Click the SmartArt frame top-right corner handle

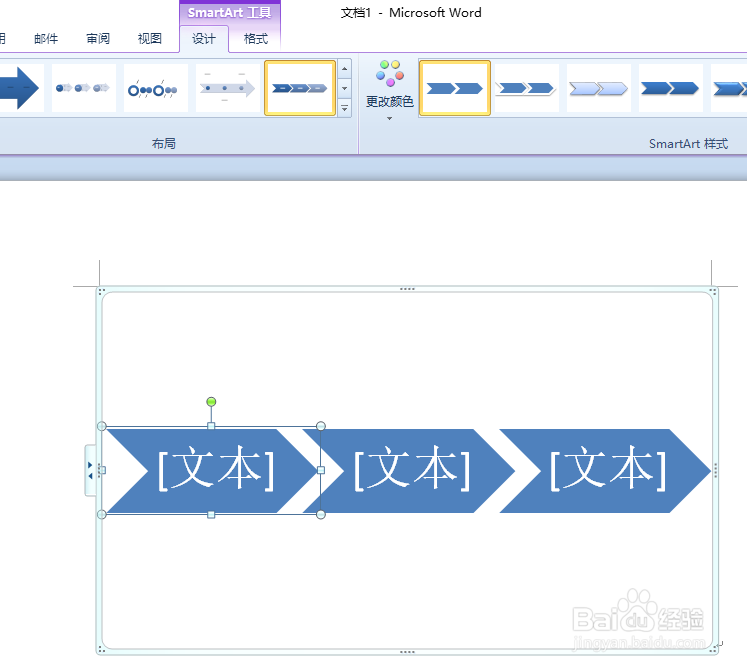pos(713,291)
